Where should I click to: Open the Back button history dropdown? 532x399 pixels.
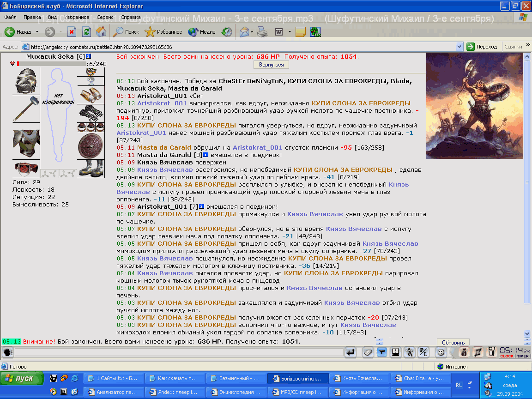tap(37, 32)
